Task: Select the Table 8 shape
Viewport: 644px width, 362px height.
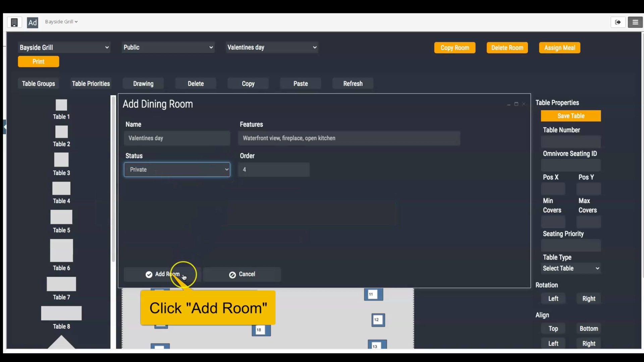Action: (61, 313)
